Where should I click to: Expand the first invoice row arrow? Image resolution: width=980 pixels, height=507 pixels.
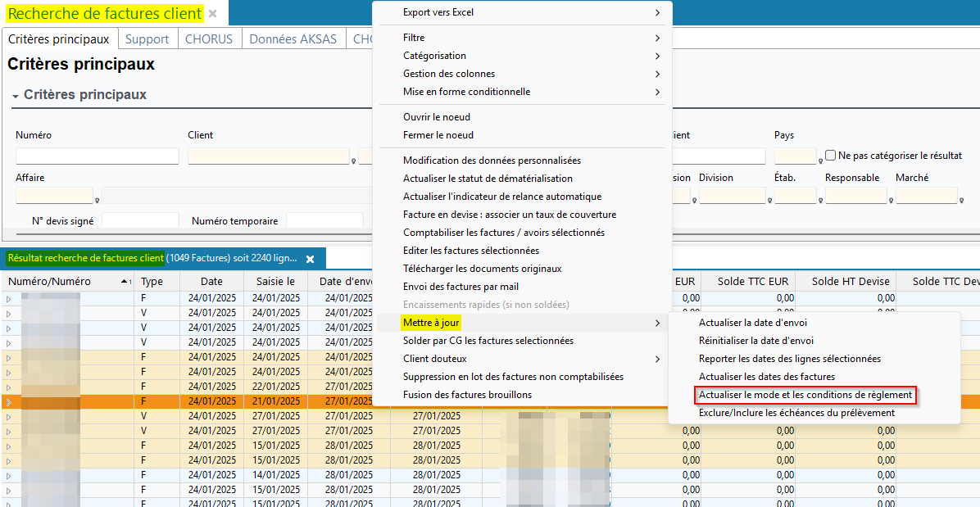(x=9, y=299)
